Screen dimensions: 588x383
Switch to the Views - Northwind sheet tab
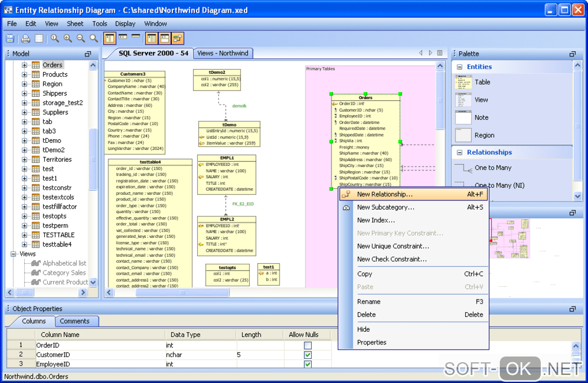(223, 54)
